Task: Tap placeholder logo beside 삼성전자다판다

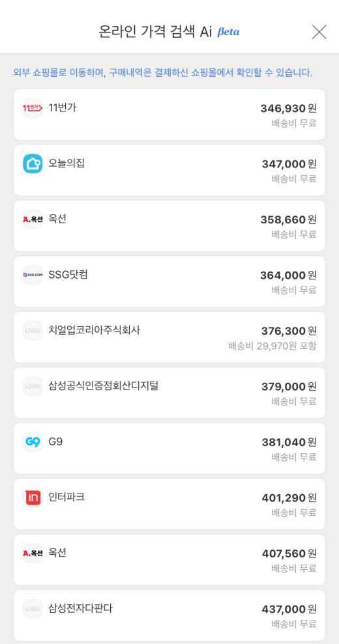Action: click(x=33, y=609)
